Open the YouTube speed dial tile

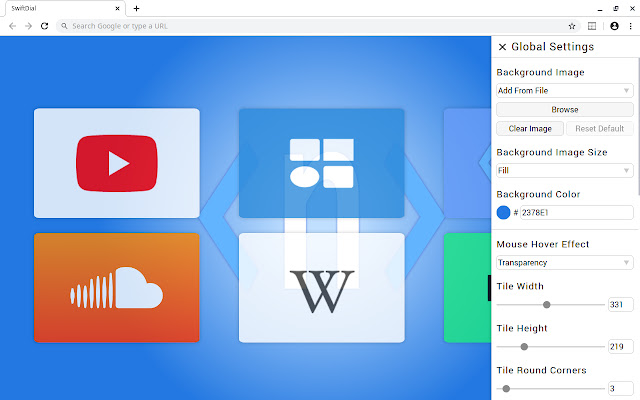(117, 163)
